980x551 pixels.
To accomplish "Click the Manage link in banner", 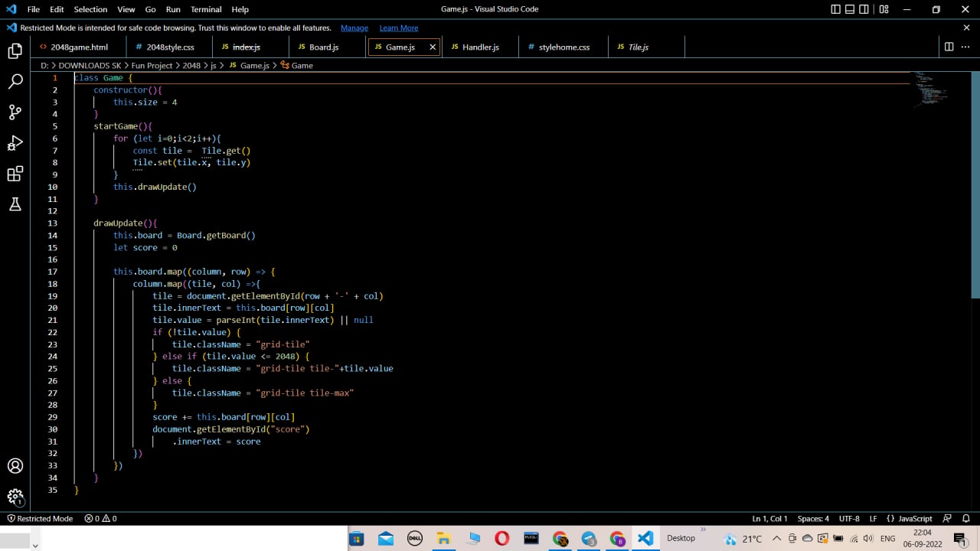I will point(354,28).
